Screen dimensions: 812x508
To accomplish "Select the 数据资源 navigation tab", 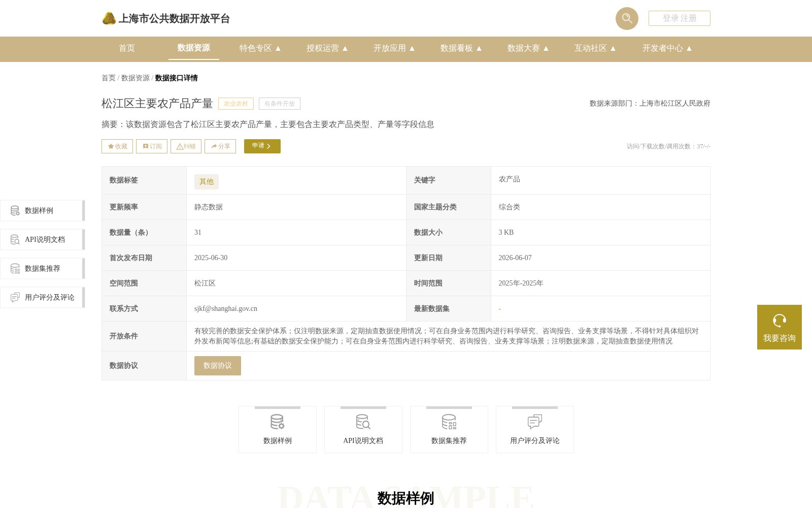I will (194, 48).
